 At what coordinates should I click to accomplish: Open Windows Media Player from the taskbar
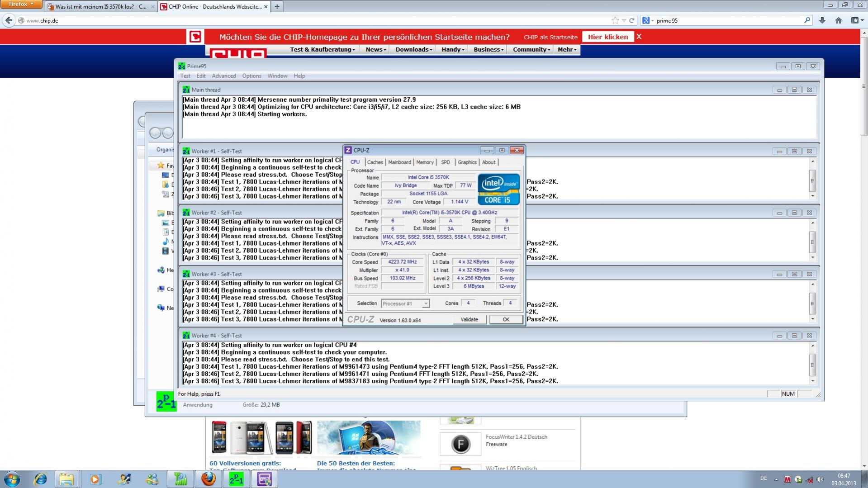tap(95, 479)
